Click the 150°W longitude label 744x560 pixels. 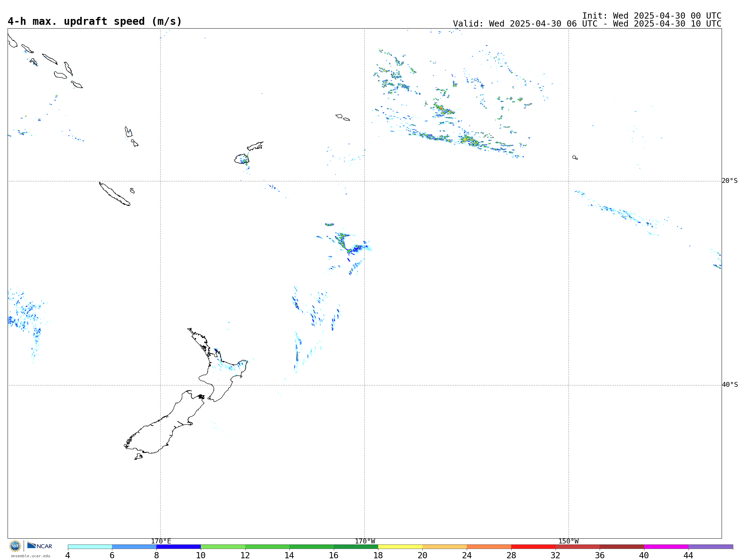pyautogui.click(x=568, y=541)
